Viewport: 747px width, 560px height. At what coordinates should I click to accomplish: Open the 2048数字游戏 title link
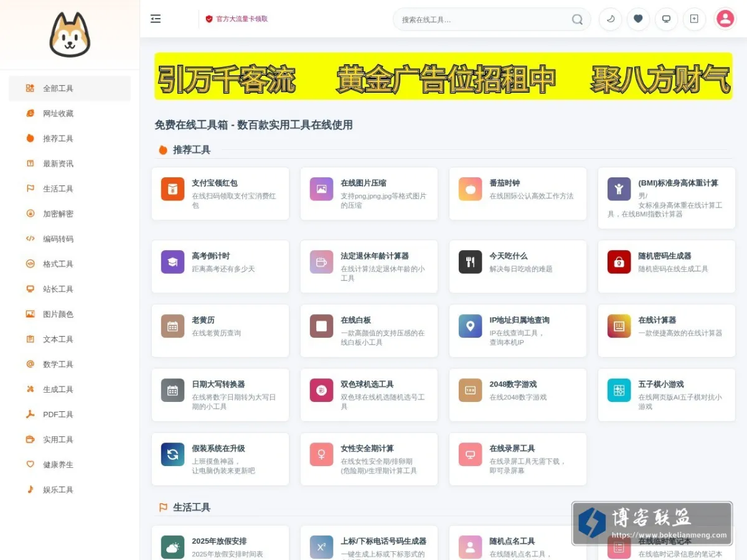coord(513,384)
